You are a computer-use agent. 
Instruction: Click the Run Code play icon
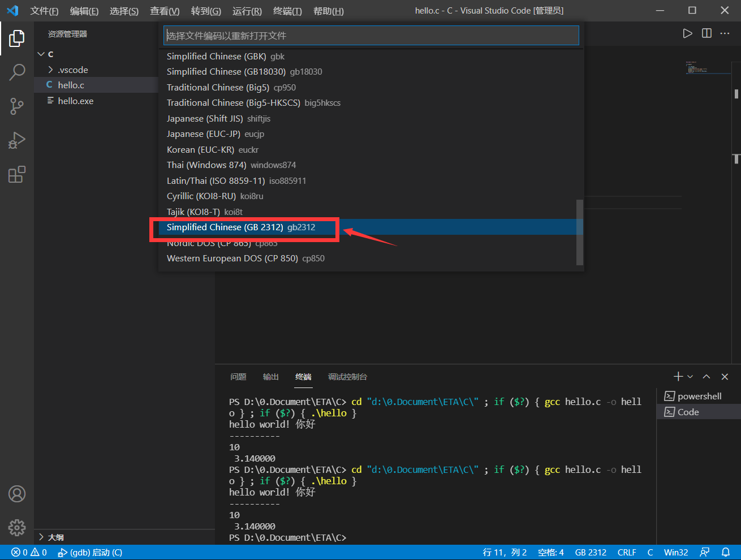point(687,33)
